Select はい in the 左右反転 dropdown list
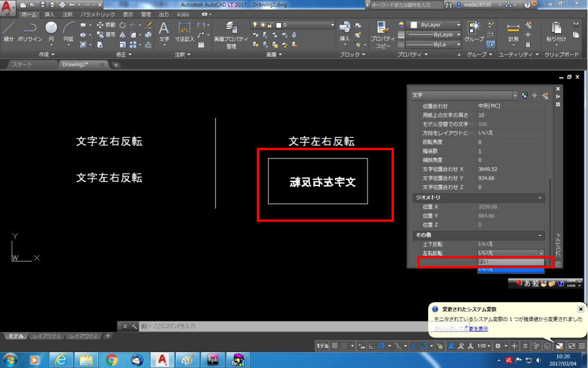The width and height of the screenshot is (588, 368). tap(511, 262)
